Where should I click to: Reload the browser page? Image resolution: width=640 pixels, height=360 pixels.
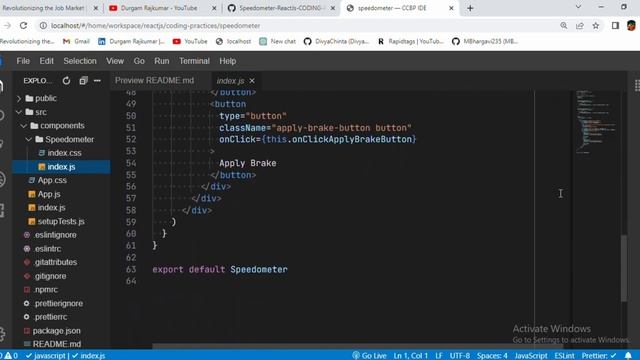click(x=23, y=26)
